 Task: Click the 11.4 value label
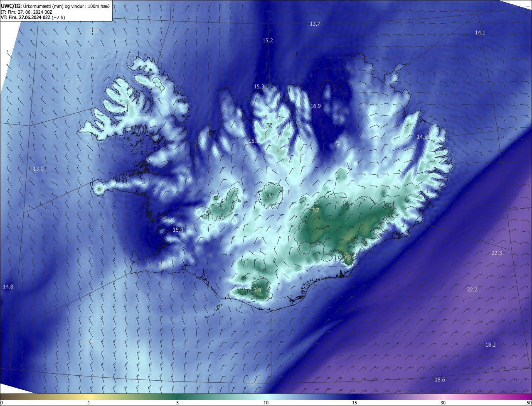click(251, 384)
